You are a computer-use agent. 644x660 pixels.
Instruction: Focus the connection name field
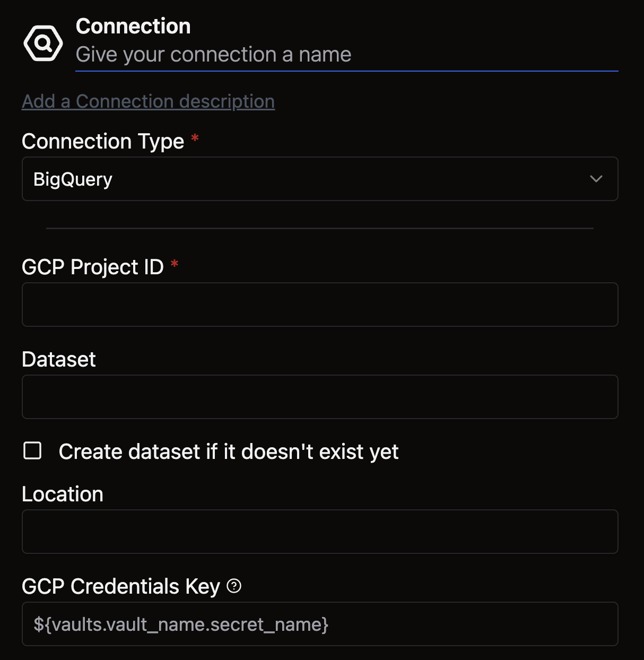point(346,55)
